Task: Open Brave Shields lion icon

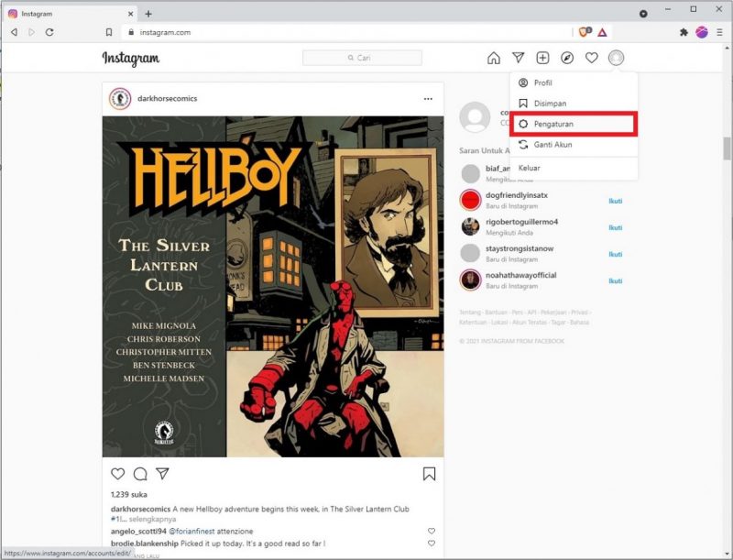Action: coord(585,32)
